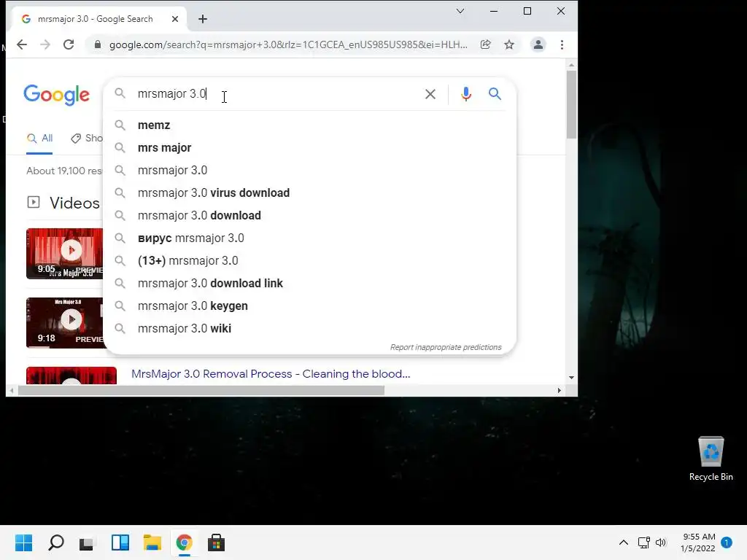Click the network icon in system tray
Viewport: 747px width, 560px height.
click(x=644, y=542)
